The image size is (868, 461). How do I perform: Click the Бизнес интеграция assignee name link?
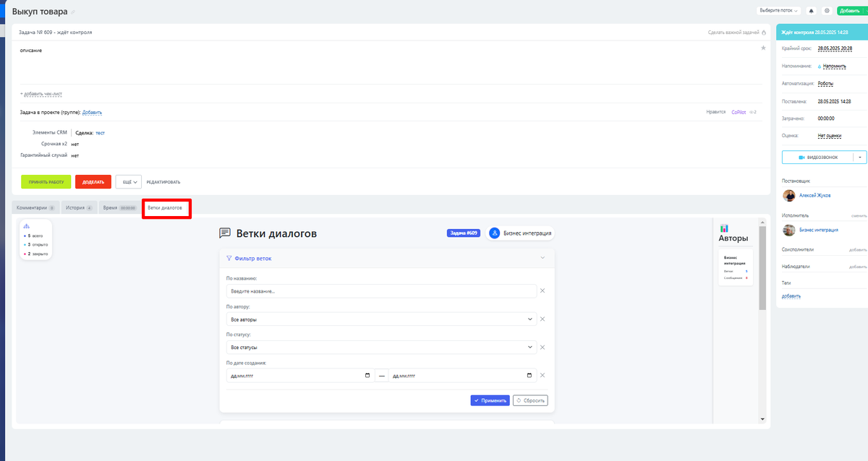819,230
